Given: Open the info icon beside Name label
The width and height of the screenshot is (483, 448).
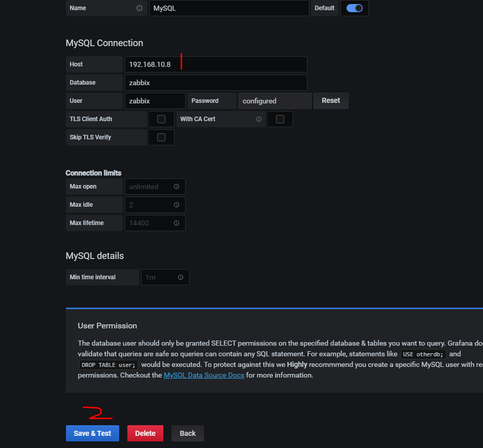Looking at the screenshot, I should coord(140,8).
